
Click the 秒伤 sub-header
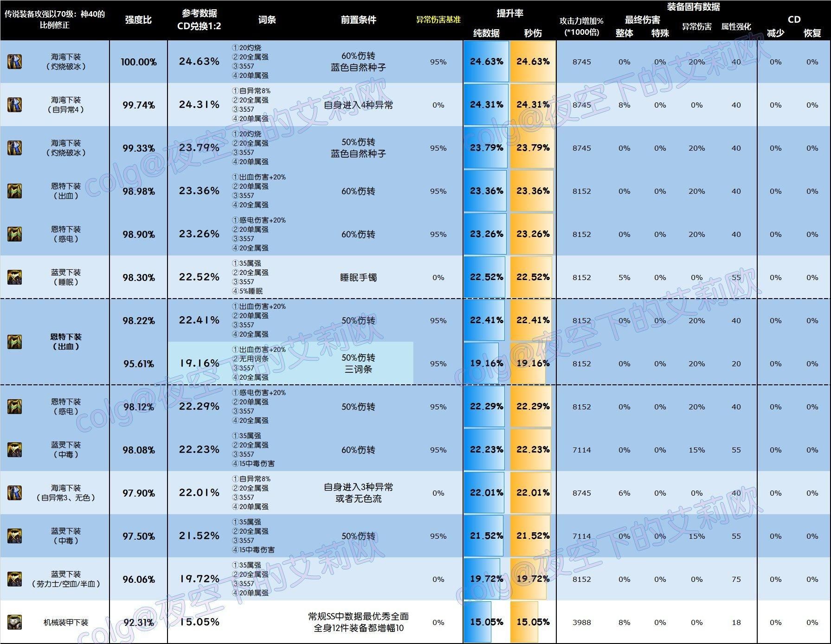pyautogui.click(x=533, y=33)
